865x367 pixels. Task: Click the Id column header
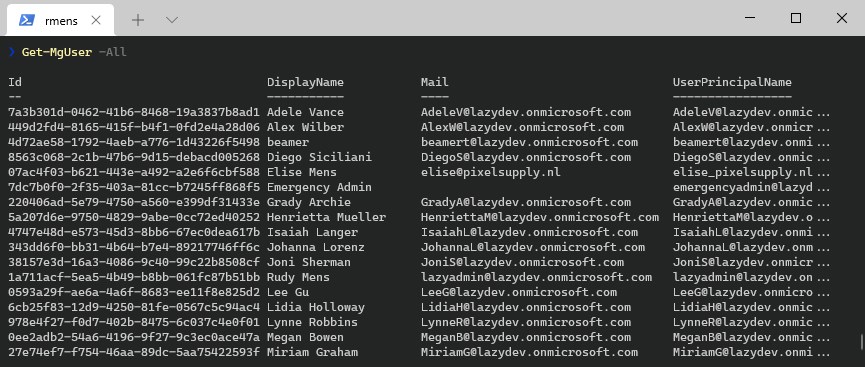click(x=15, y=82)
